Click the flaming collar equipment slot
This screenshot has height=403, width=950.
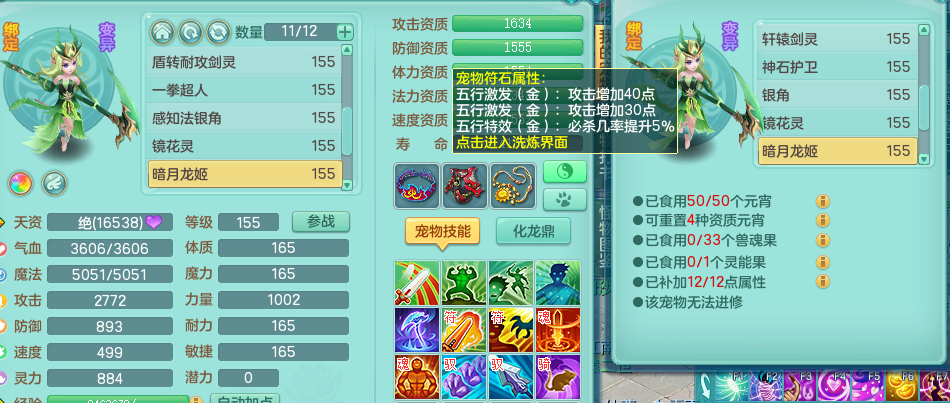(x=417, y=185)
